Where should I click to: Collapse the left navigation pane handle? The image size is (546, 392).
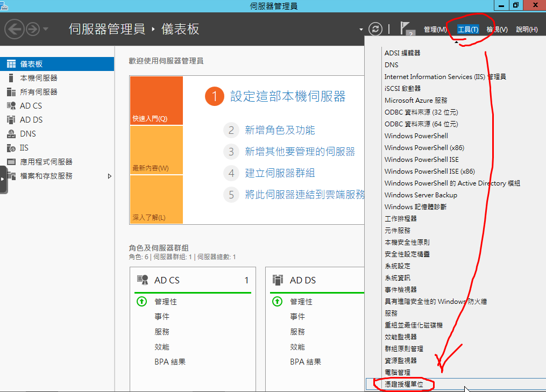(x=3, y=179)
